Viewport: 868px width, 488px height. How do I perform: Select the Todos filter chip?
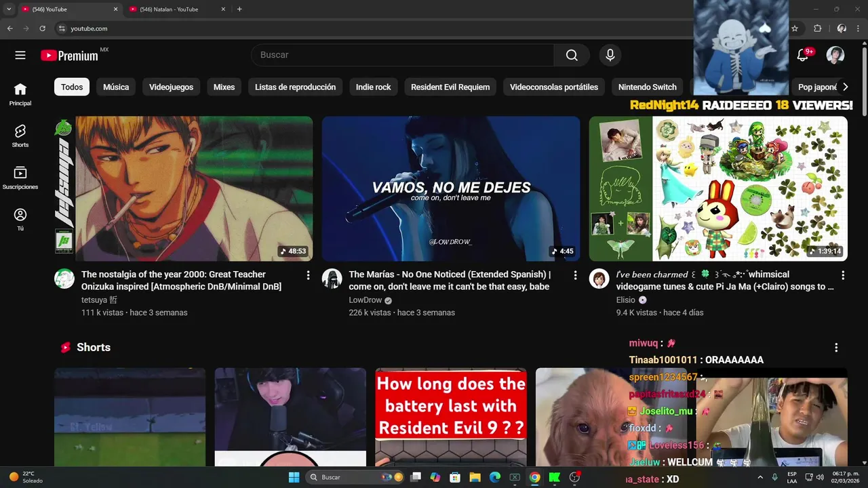tap(72, 87)
